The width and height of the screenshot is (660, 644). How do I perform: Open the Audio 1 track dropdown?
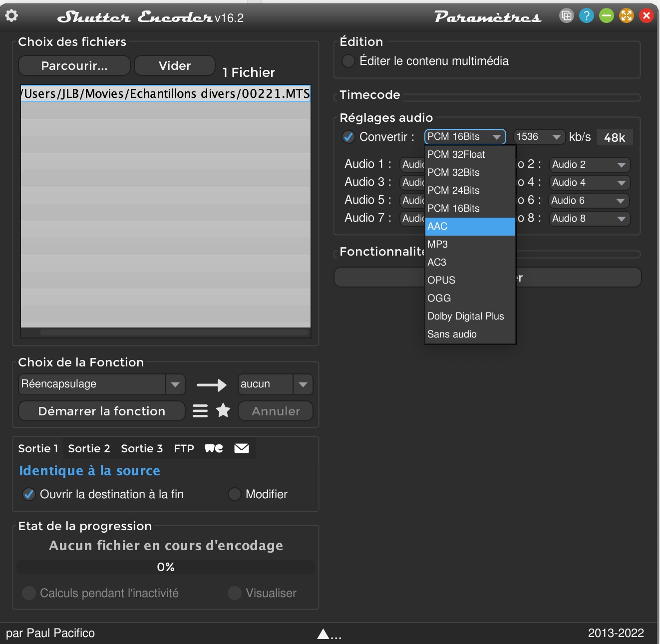[x=413, y=164]
